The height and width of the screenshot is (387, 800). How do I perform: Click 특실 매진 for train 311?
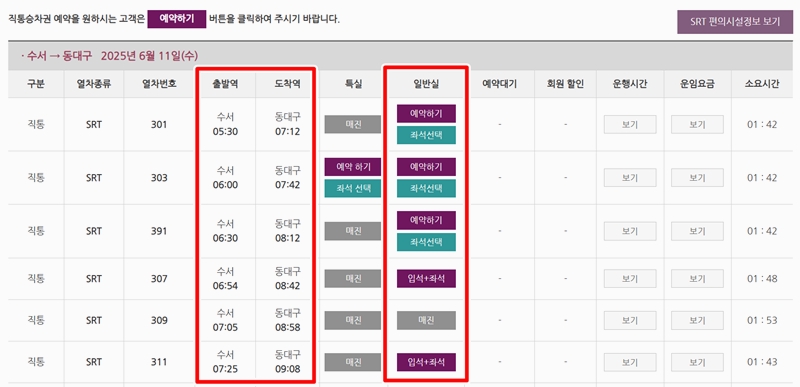point(353,362)
